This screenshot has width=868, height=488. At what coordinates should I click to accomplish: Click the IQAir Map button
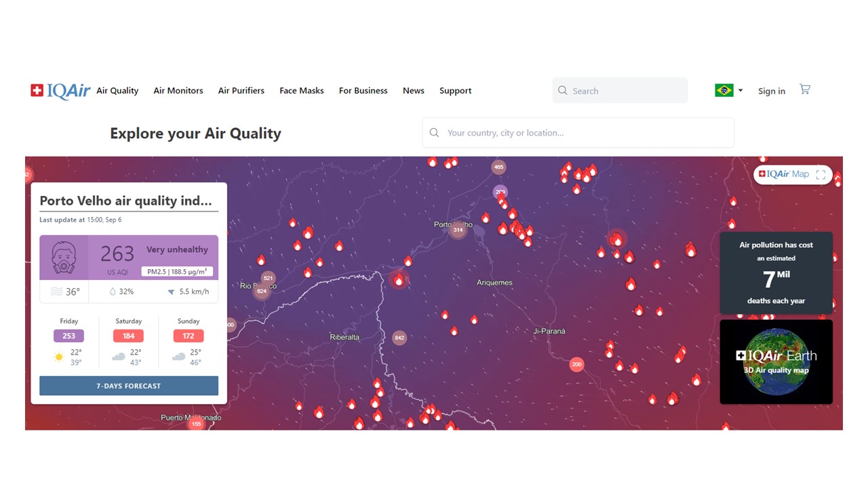click(784, 174)
